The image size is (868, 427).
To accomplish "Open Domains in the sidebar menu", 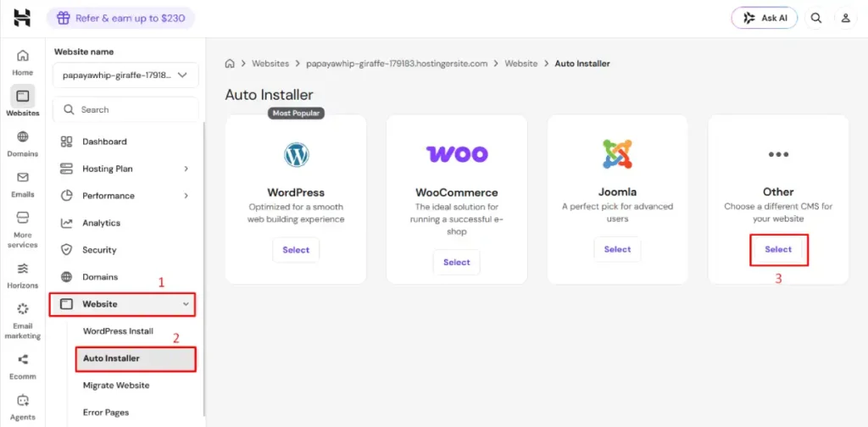I will pyautogui.click(x=125, y=276).
